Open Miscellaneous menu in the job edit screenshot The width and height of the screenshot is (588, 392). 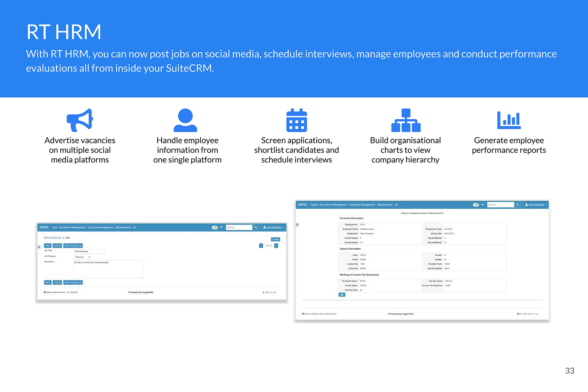click(123, 227)
